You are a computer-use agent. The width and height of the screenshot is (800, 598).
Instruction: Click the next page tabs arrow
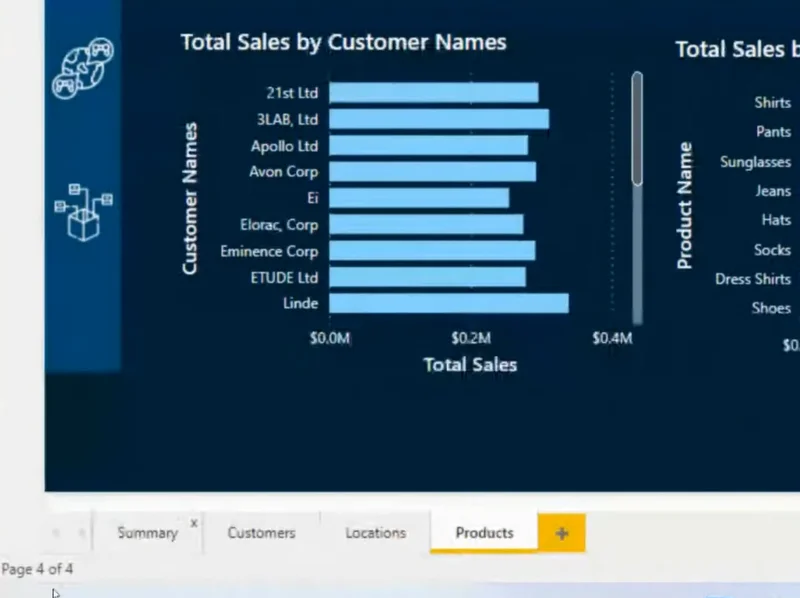(81, 533)
